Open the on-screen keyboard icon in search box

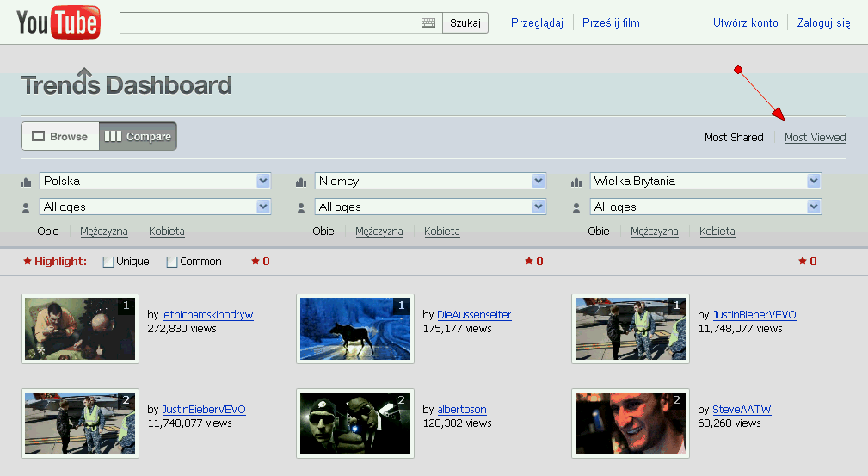pos(428,22)
